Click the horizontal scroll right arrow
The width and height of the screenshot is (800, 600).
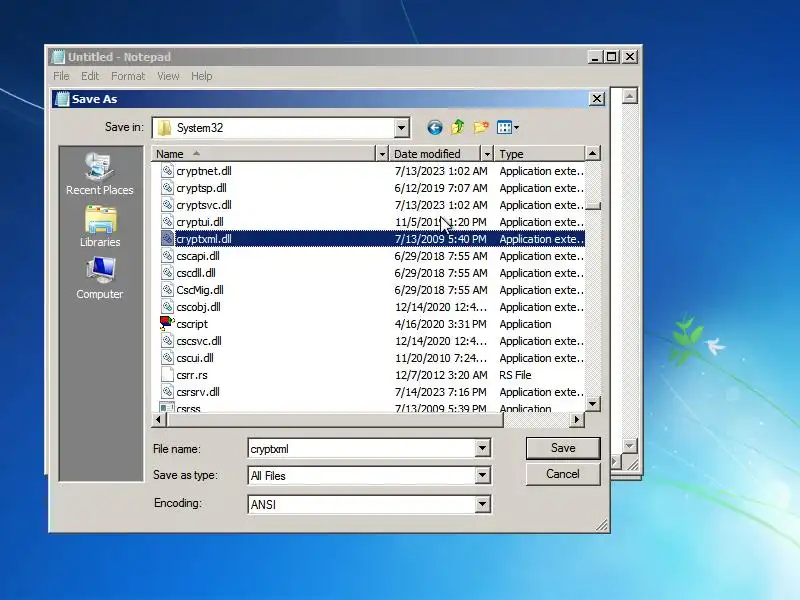pyautogui.click(x=577, y=419)
